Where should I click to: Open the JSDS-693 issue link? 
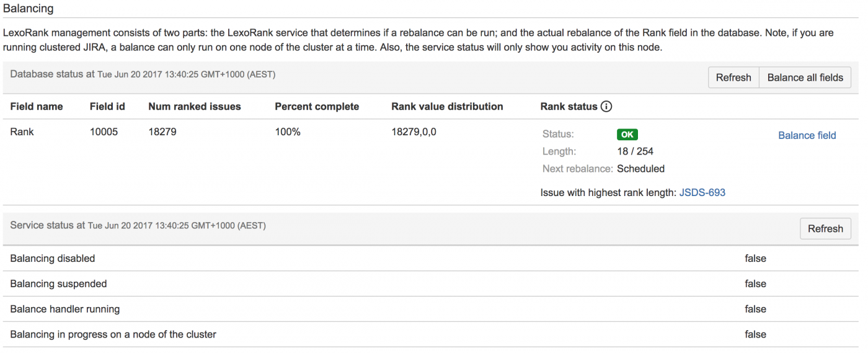(x=702, y=193)
